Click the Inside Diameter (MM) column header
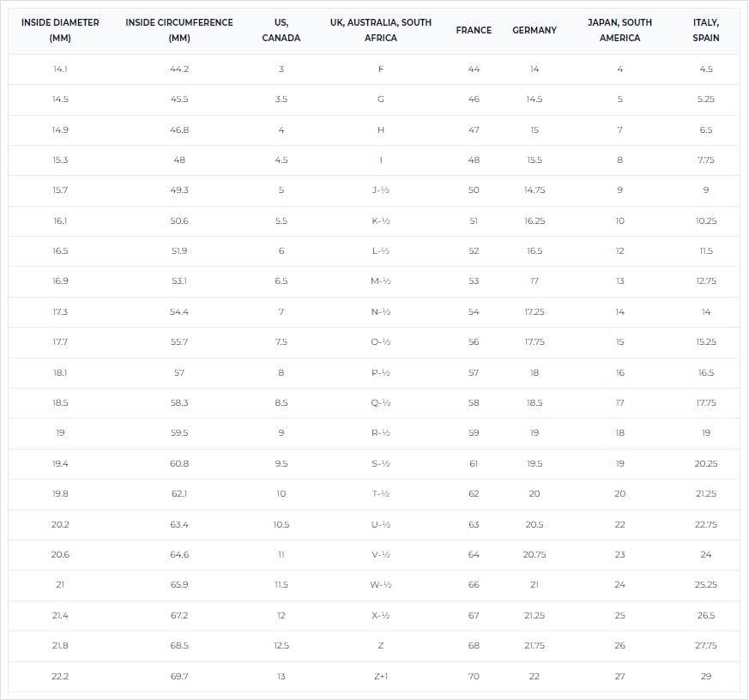The image size is (749, 700). point(60,30)
